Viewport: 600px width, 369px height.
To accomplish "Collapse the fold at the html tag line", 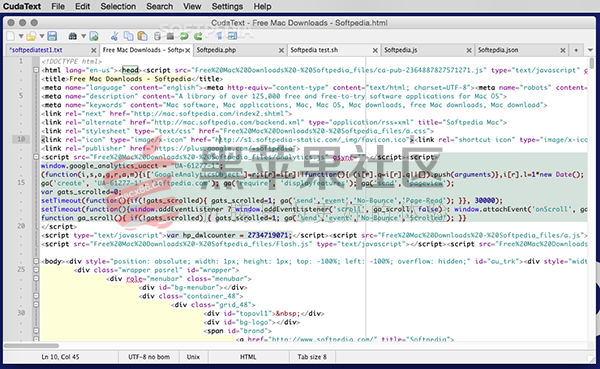I will coord(36,70).
